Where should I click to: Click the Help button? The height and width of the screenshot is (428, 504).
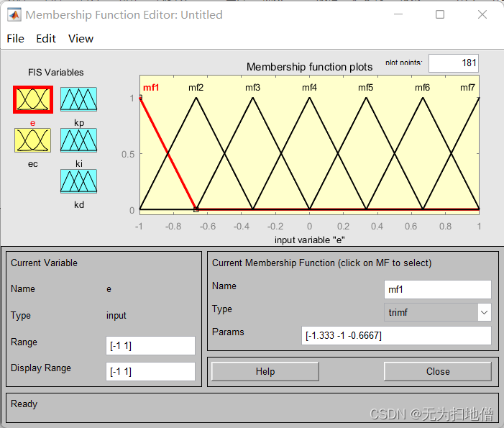pos(265,371)
